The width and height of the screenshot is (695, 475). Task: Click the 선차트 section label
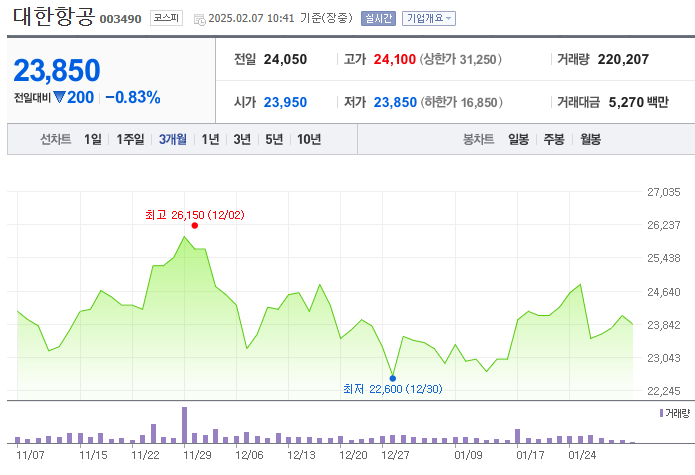pyautogui.click(x=56, y=140)
